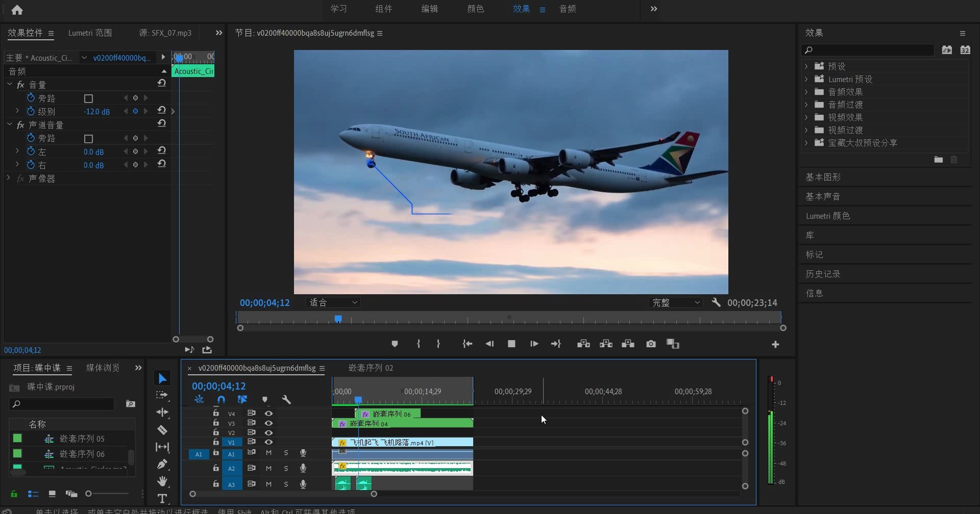Open the 嵌套序列 02 timeline tab
The image size is (980, 514).
(371, 368)
